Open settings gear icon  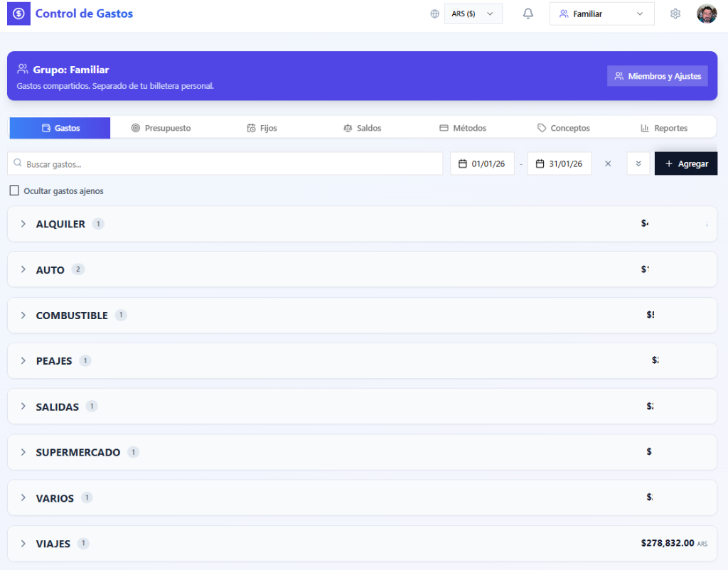pos(675,14)
